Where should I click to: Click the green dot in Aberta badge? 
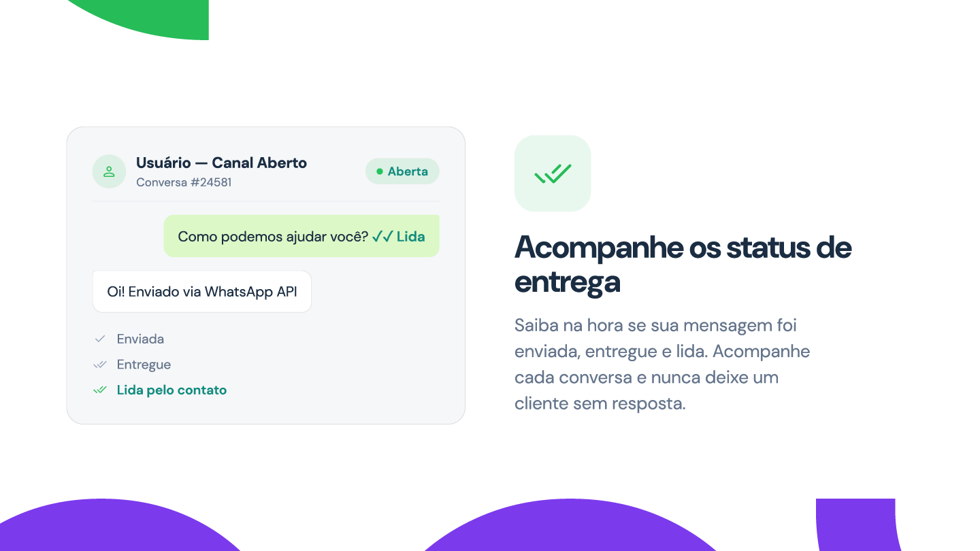pyautogui.click(x=380, y=171)
